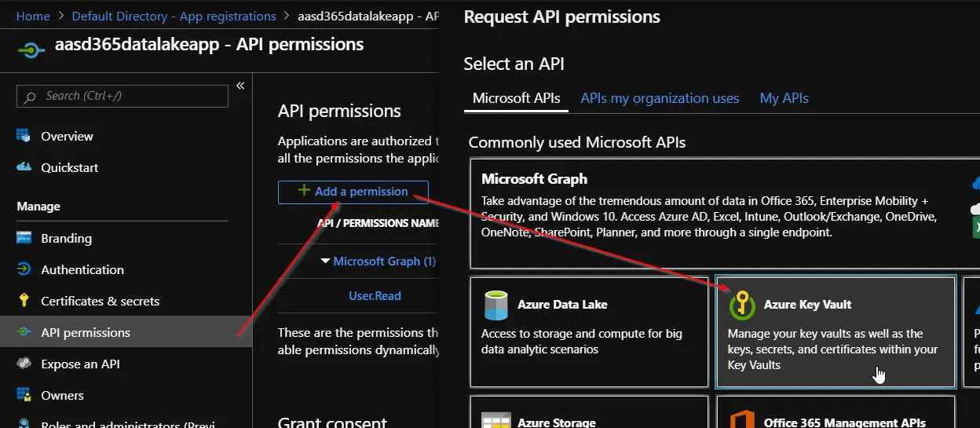The width and height of the screenshot is (980, 428).
Task: Click the Overview icon in sidebar
Action: [x=24, y=136]
